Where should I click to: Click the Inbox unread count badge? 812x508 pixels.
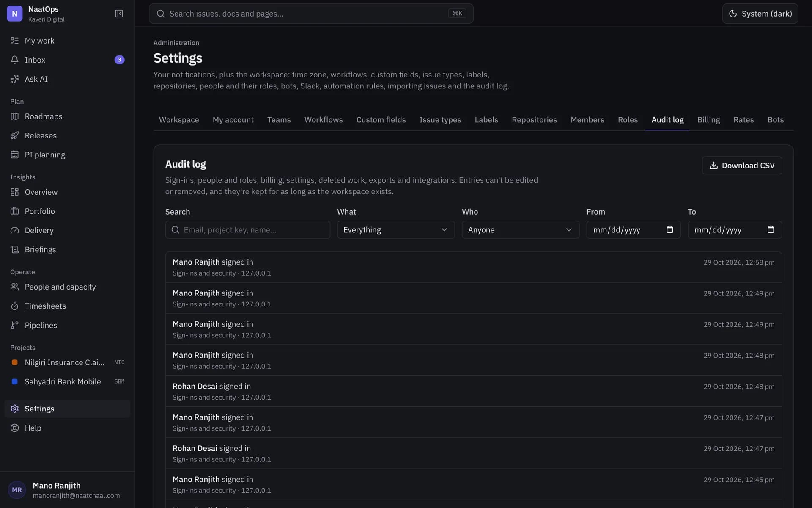point(119,60)
